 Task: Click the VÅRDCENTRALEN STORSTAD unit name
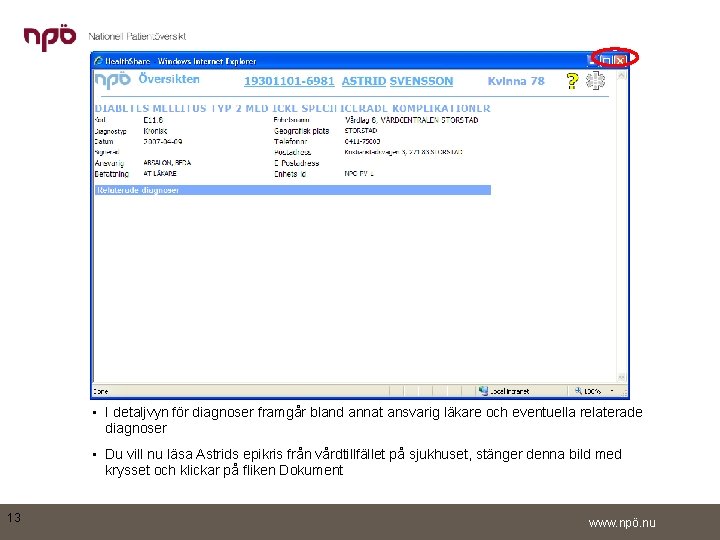430,120
